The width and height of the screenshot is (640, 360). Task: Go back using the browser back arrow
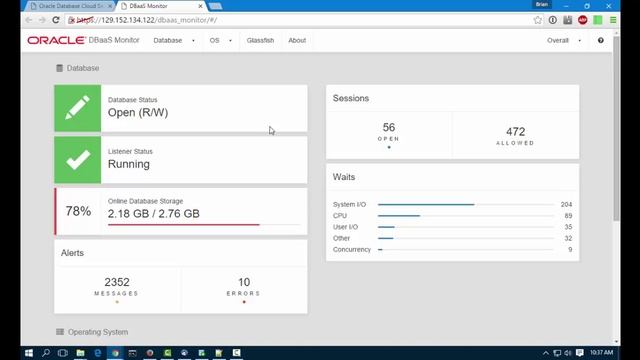[28, 20]
